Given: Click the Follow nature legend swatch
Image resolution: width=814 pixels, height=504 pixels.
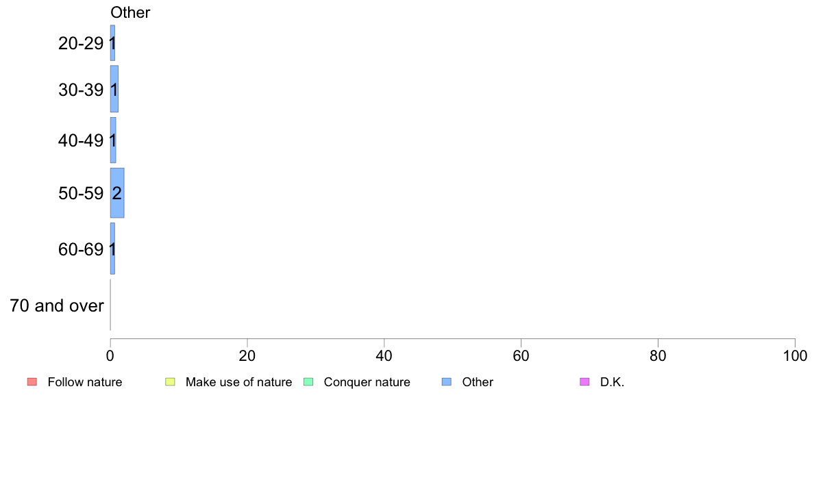Looking at the screenshot, I should [x=32, y=382].
